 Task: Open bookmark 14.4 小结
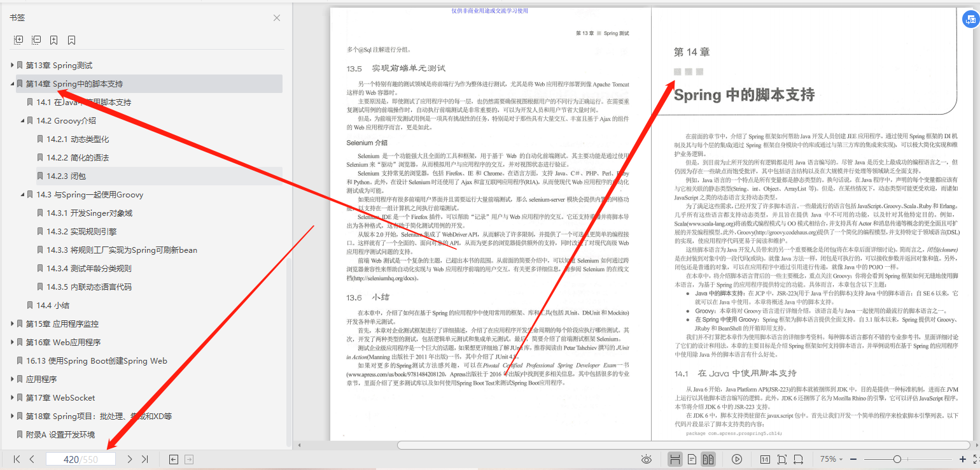point(53,306)
